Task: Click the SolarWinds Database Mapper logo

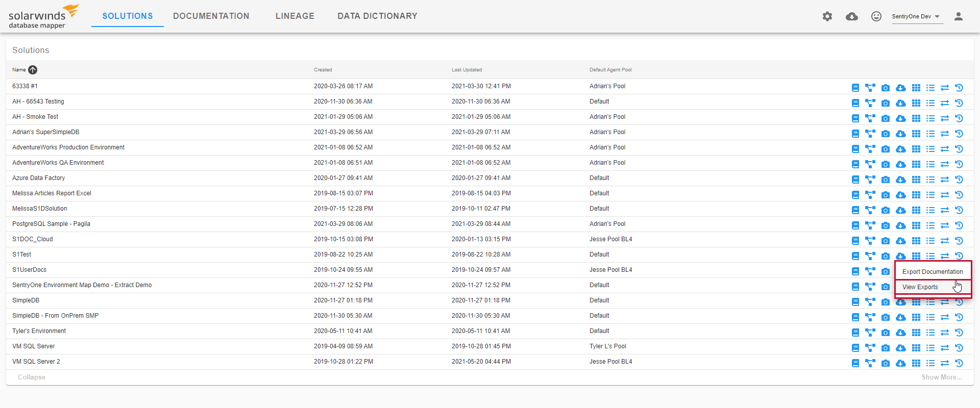Action: [x=44, y=16]
